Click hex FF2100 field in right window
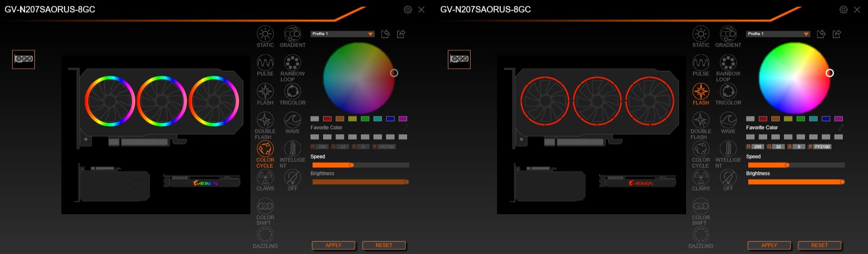 click(x=822, y=147)
